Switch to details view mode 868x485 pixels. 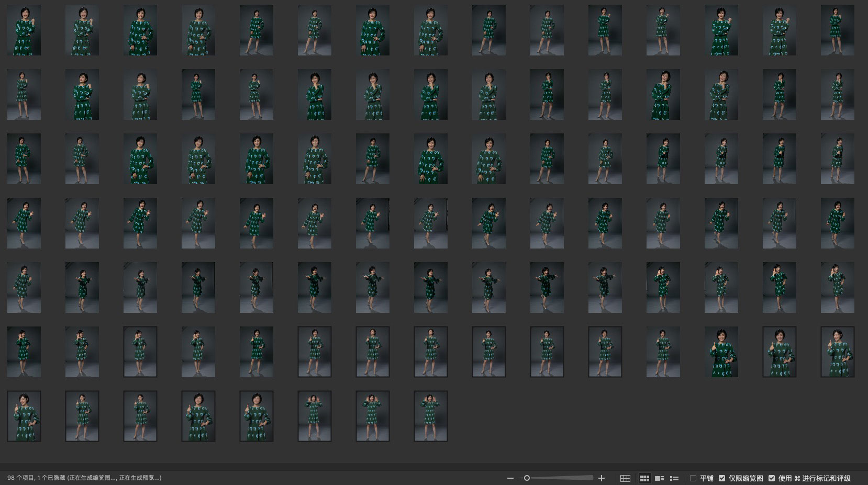pos(660,478)
